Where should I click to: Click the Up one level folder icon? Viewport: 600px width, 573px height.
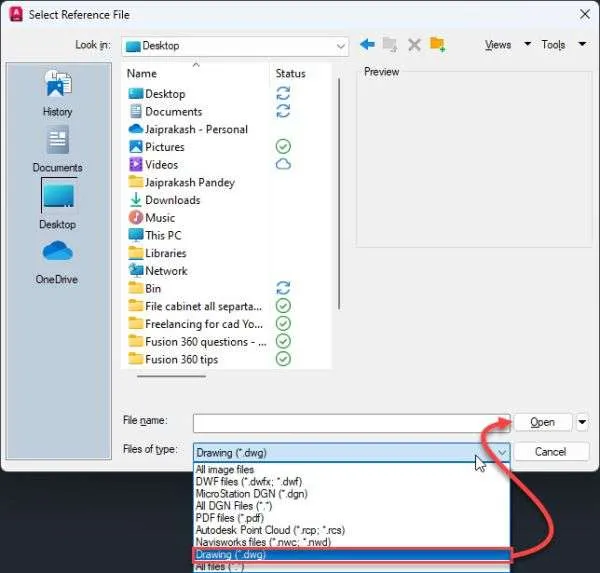click(390, 44)
